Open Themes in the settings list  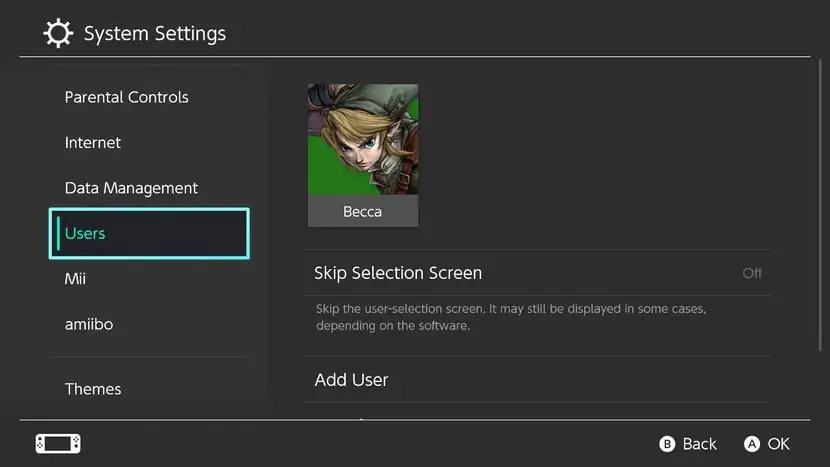coord(93,389)
